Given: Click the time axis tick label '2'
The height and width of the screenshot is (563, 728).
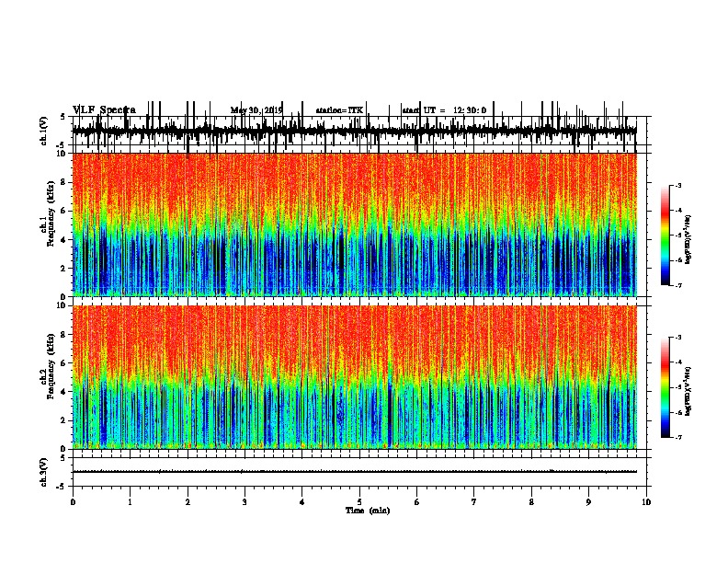Looking at the screenshot, I should tap(188, 502).
